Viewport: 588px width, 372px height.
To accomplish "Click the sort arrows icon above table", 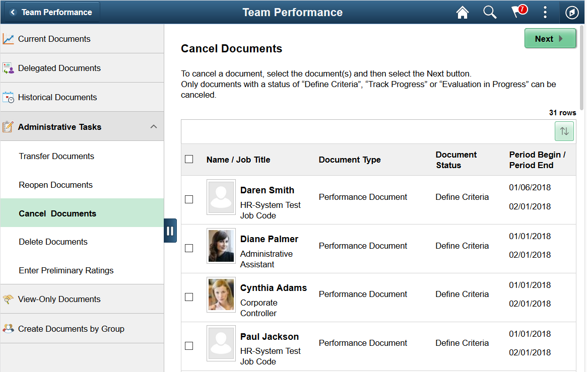I will (564, 131).
